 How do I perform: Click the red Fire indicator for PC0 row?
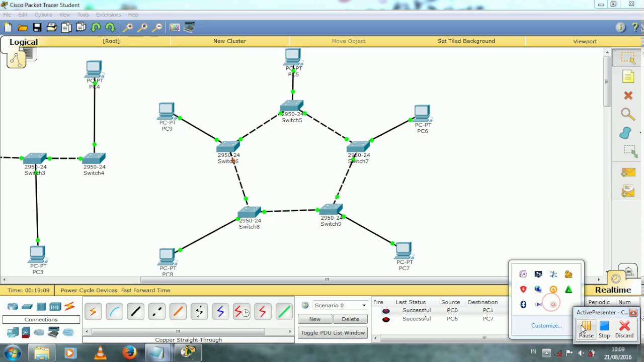point(386,311)
